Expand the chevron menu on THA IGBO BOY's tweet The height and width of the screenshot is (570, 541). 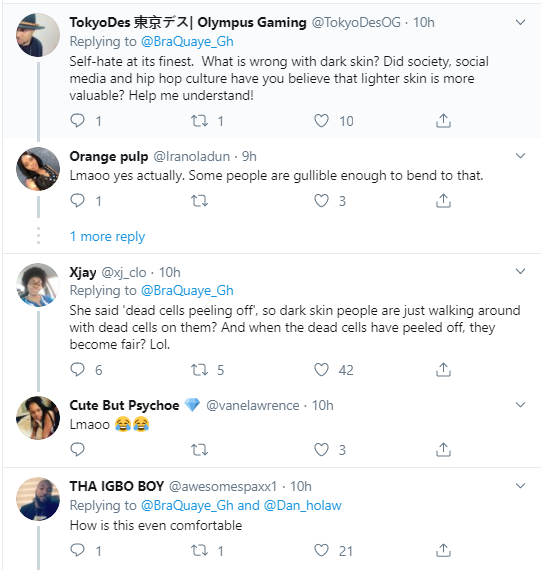click(521, 486)
